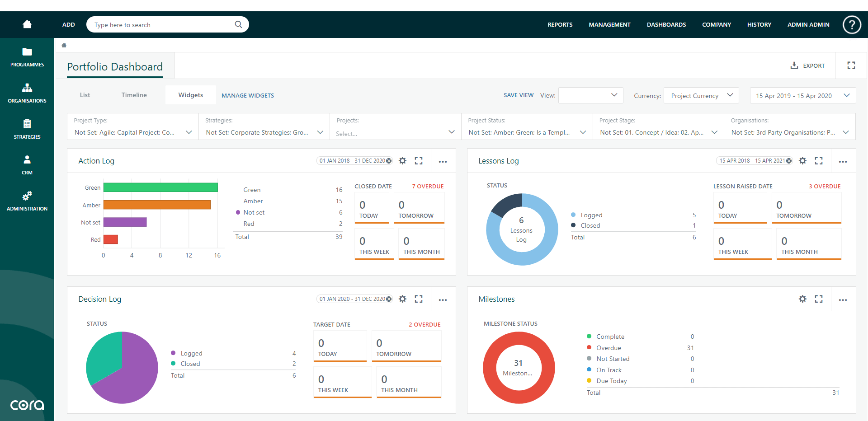Expand Decision Log widget fullscreen

[419, 299]
